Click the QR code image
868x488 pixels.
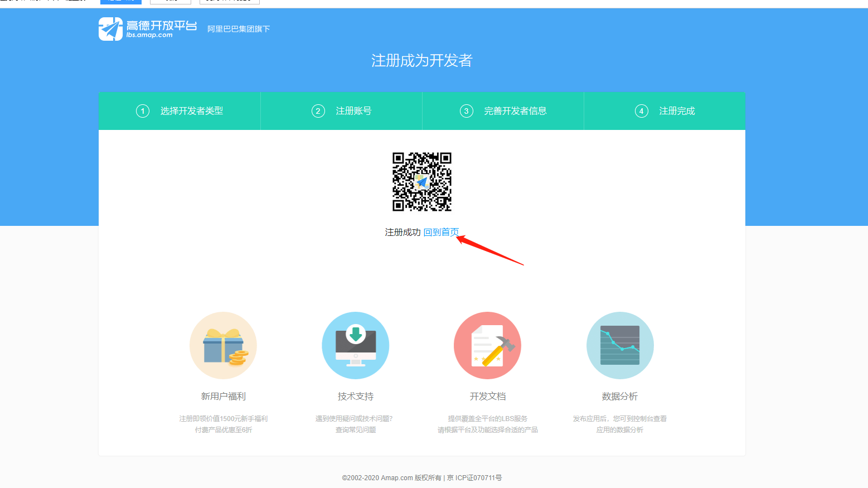[x=422, y=182]
